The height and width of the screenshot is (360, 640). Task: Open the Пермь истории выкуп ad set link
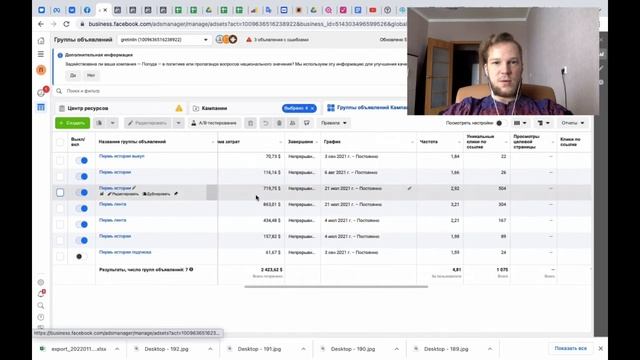coord(122,156)
